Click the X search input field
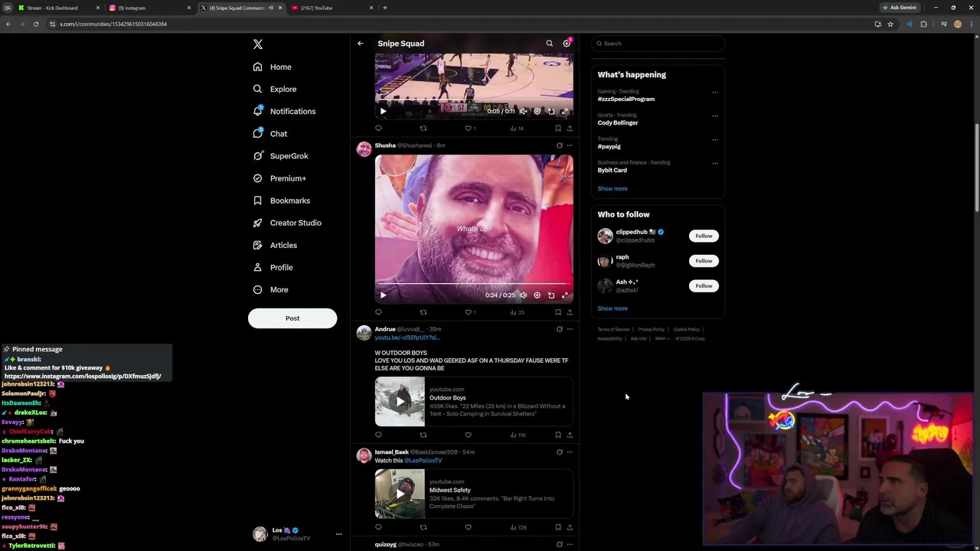Screen dimensions: 980x551 point(657,44)
